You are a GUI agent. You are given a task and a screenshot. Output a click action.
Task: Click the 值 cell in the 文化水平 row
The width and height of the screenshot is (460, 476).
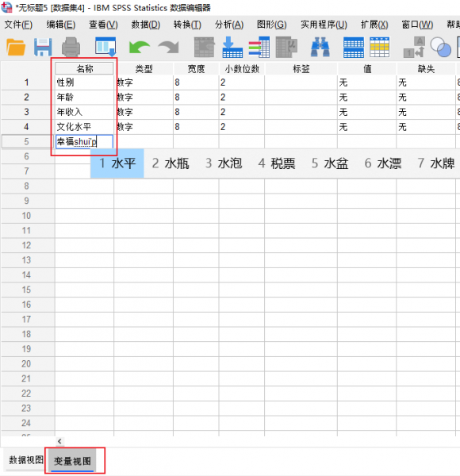(367, 127)
